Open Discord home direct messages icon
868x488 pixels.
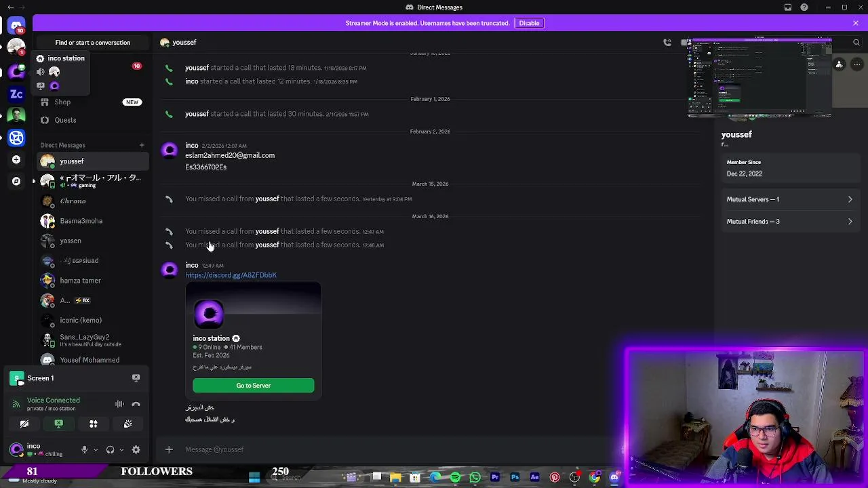[x=16, y=26]
